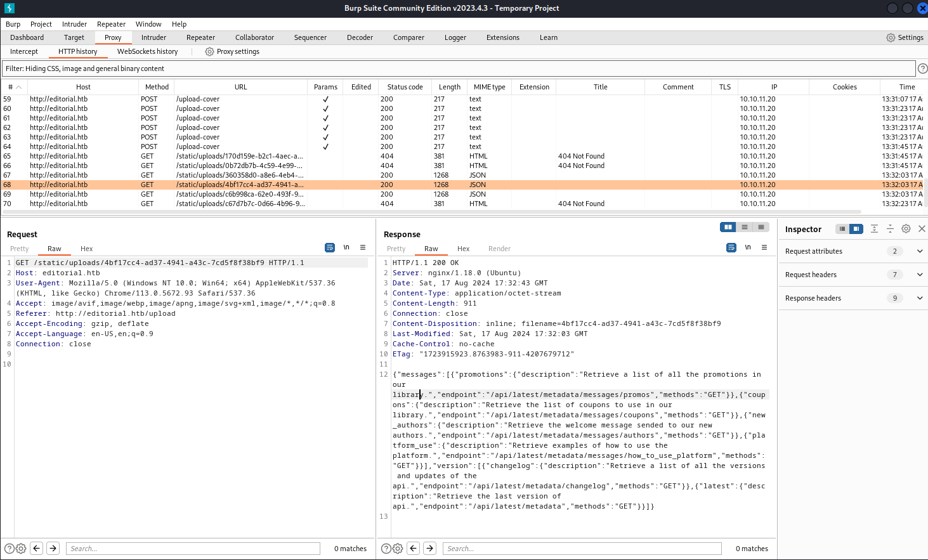Switch to the Sequencer tab
928x560 pixels.
point(310,37)
